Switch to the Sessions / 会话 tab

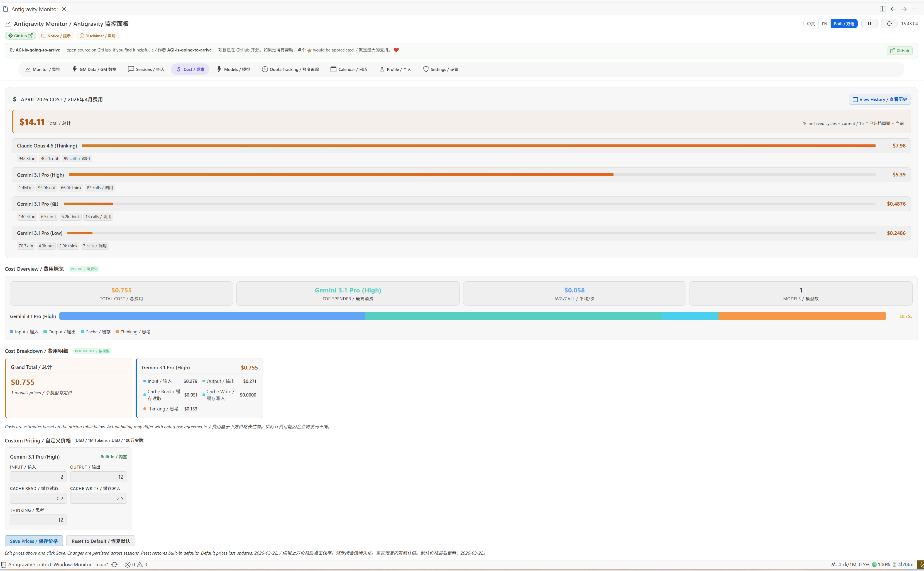click(x=146, y=69)
